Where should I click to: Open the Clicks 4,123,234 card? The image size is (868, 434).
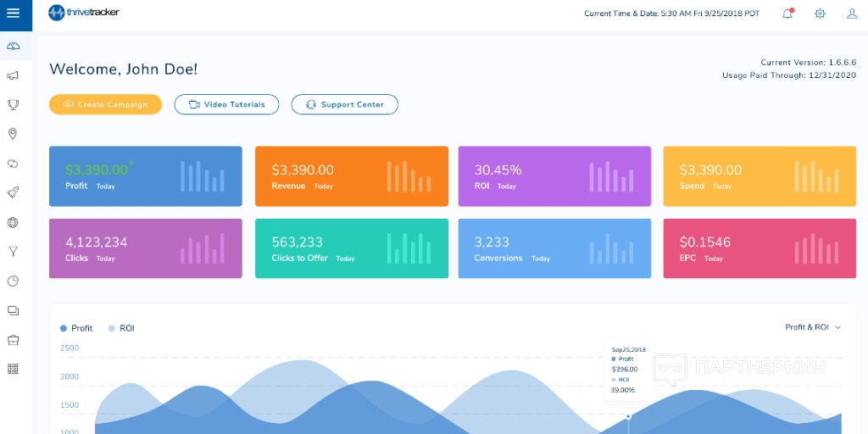(x=146, y=248)
